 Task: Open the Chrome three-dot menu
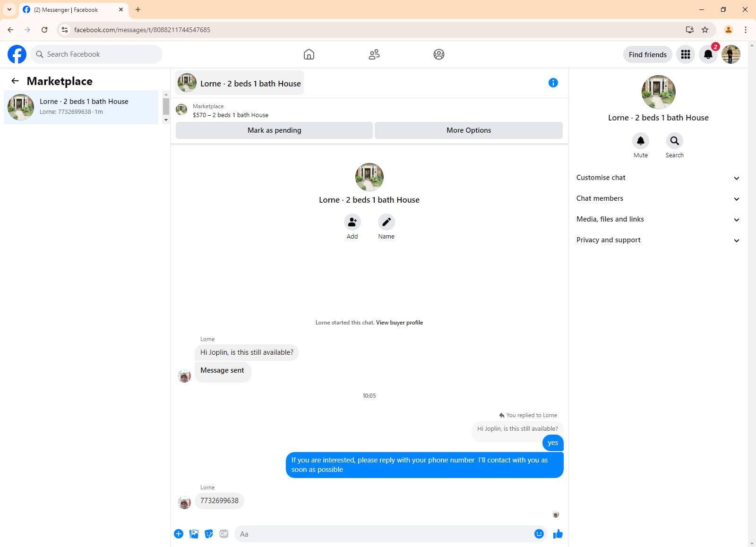[x=746, y=30]
